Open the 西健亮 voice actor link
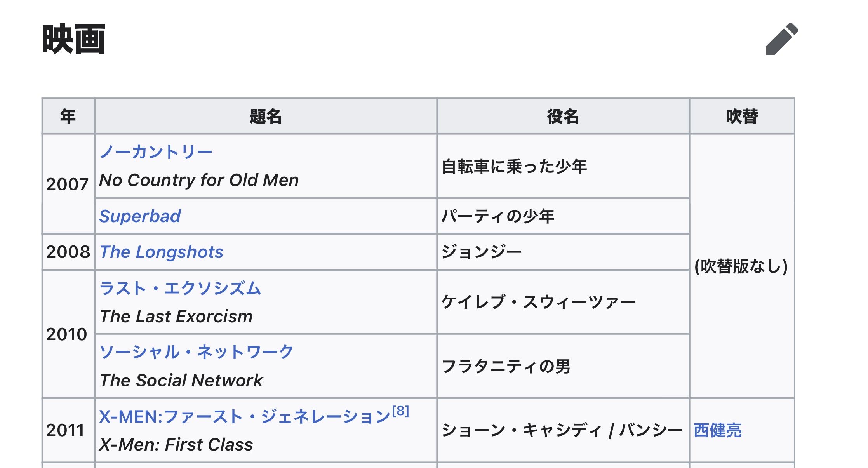868x468 pixels. tap(717, 430)
